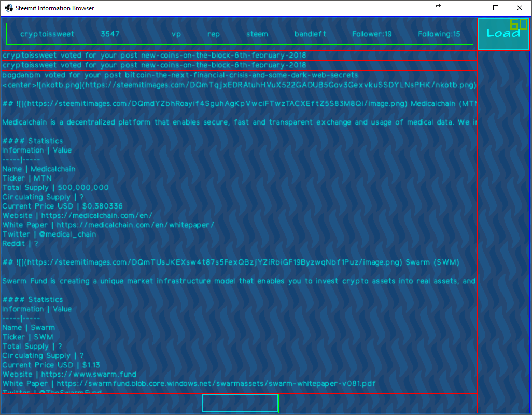Click the www.swarm.fund website line

(69, 375)
